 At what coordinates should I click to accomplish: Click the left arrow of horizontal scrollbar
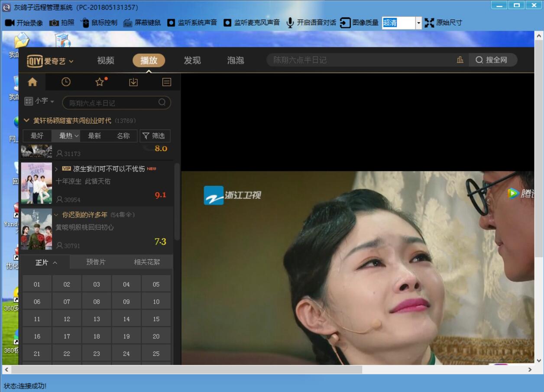[x=6, y=370]
